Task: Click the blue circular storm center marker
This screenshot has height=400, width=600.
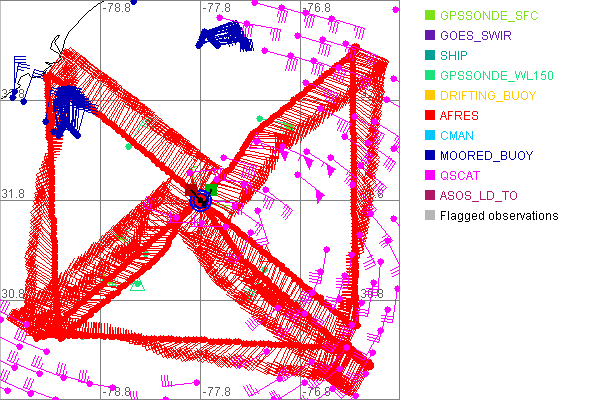Action: coord(200,200)
